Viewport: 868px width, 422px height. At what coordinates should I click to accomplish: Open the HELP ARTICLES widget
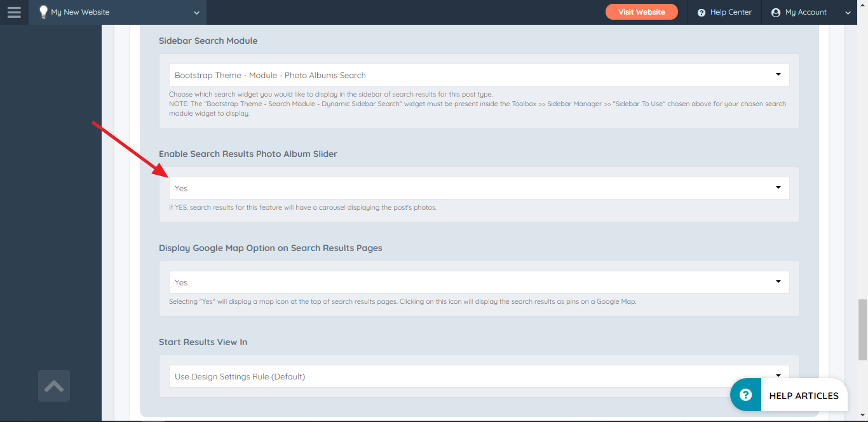[x=789, y=395]
